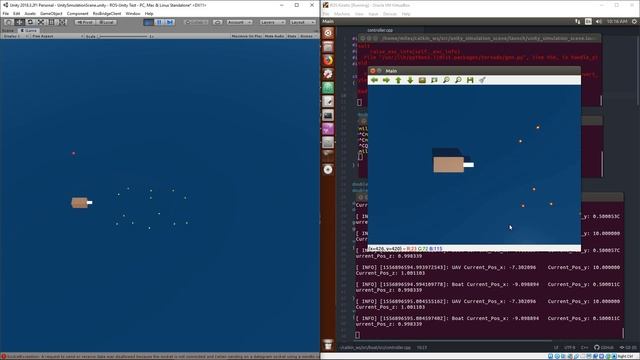Open Terminal from Ubuntu launcher
The image size is (640, 360).
tap(328, 116)
